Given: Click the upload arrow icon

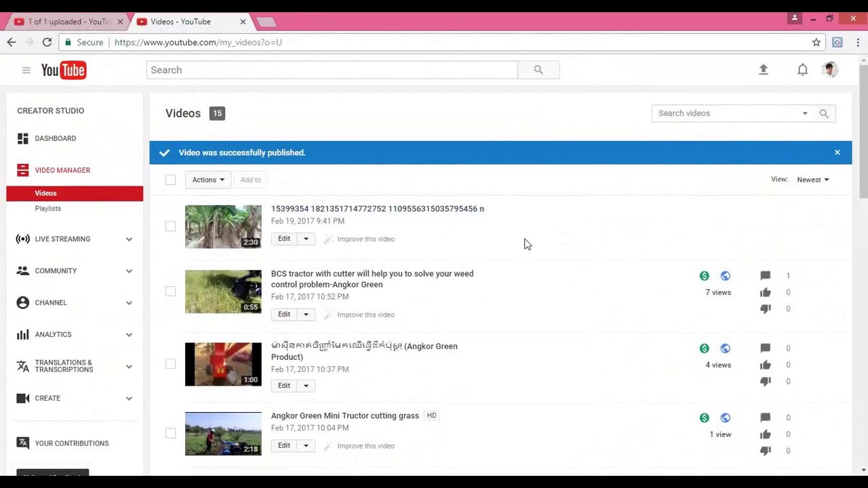Looking at the screenshot, I should (x=764, y=69).
